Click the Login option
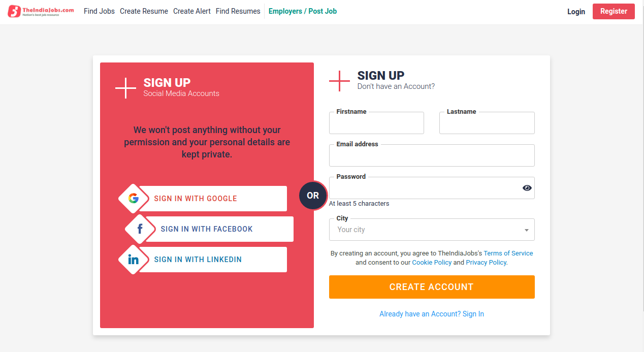 (576, 11)
